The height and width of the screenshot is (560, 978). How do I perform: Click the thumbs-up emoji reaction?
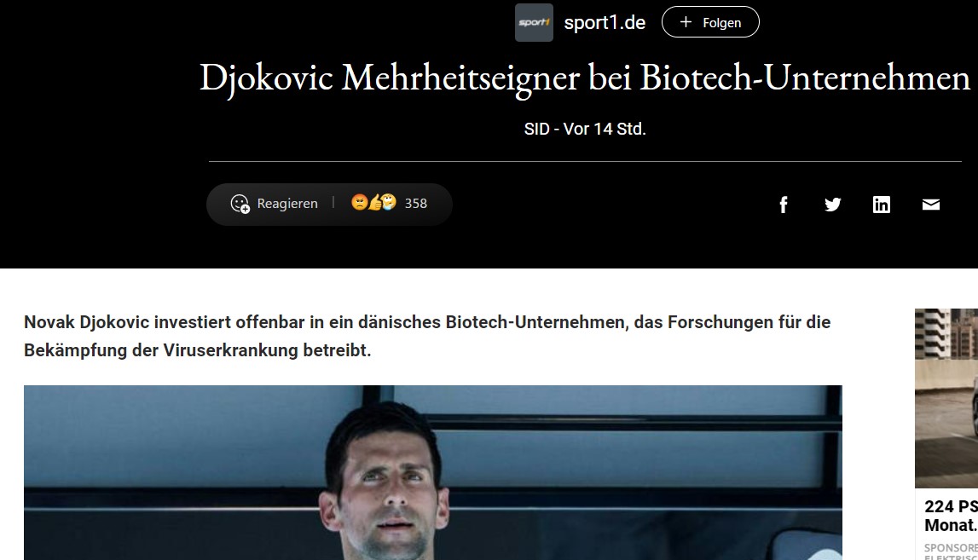(374, 202)
